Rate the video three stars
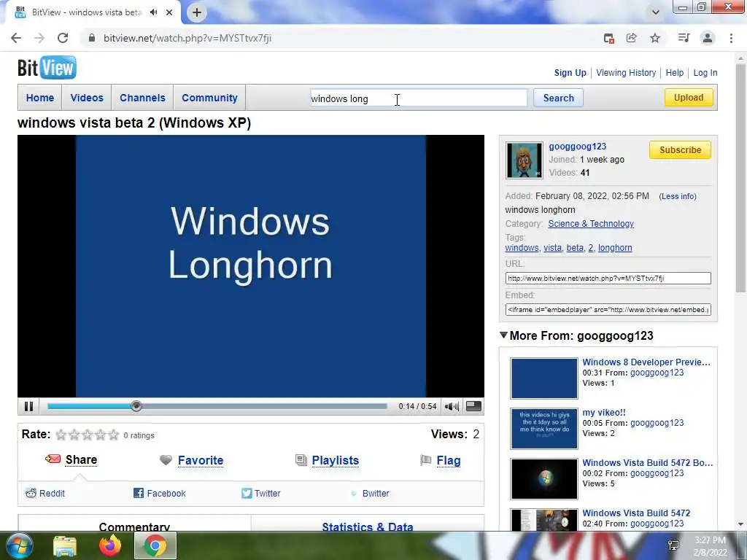The height and width of the screenshot is (560, 747). point(88,435)
